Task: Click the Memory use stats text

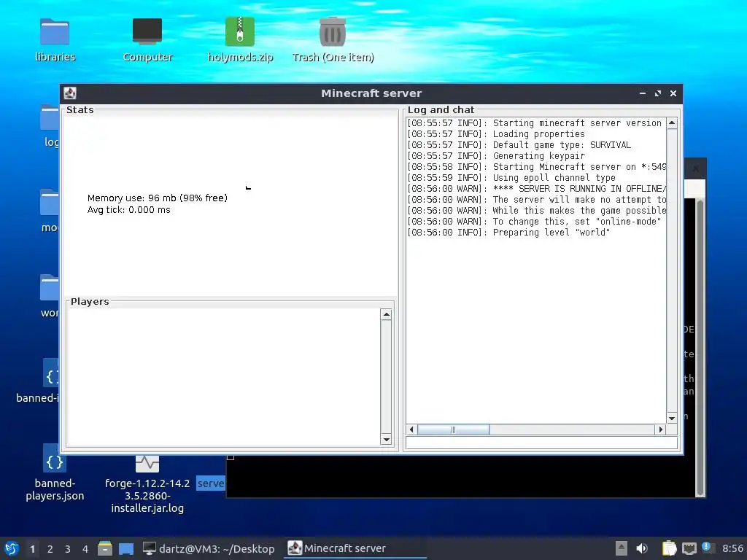Action: click(x=158, y=198)
